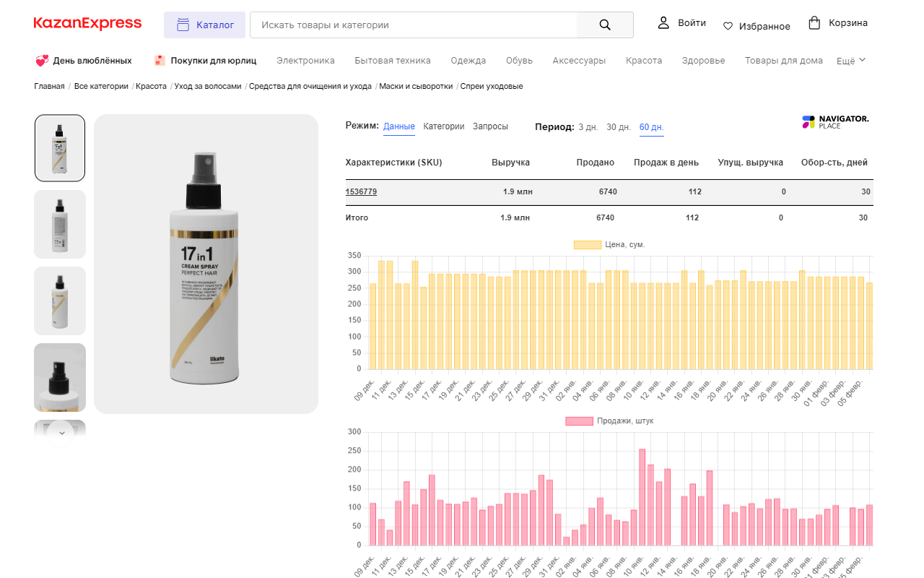This screenshot has width=924, height=578.
Task: Click 'Выручка' column header
Action: click(511, 163)
